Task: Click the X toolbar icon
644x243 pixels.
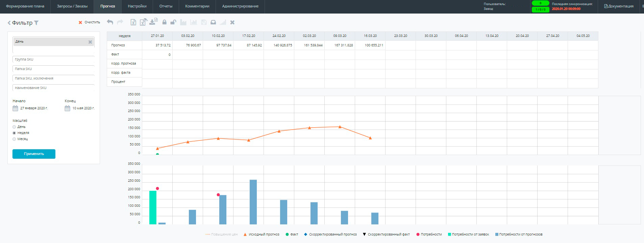Action: pyautogui.click(x=232, y=22)
